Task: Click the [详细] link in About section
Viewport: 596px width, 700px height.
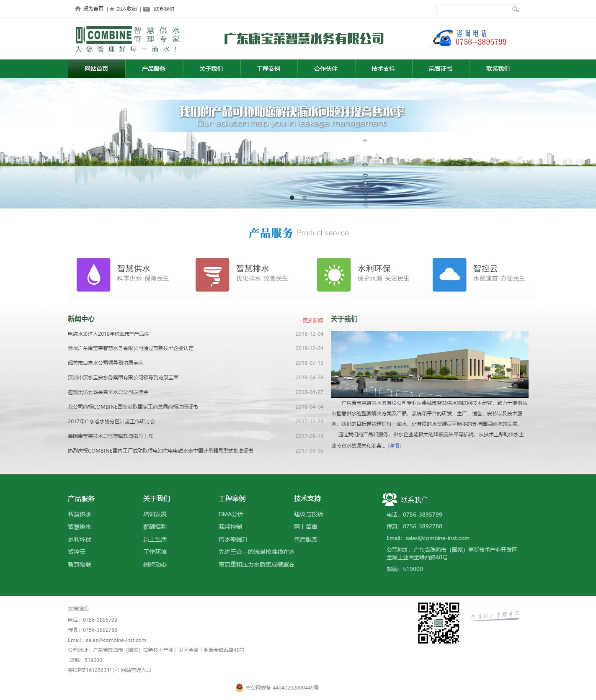Action: [394, 446]
